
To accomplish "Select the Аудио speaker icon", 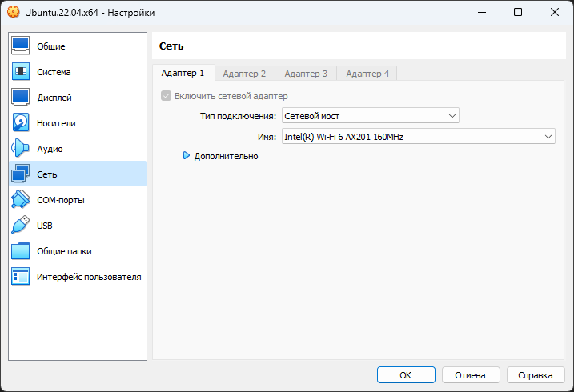I will [21, 149].
